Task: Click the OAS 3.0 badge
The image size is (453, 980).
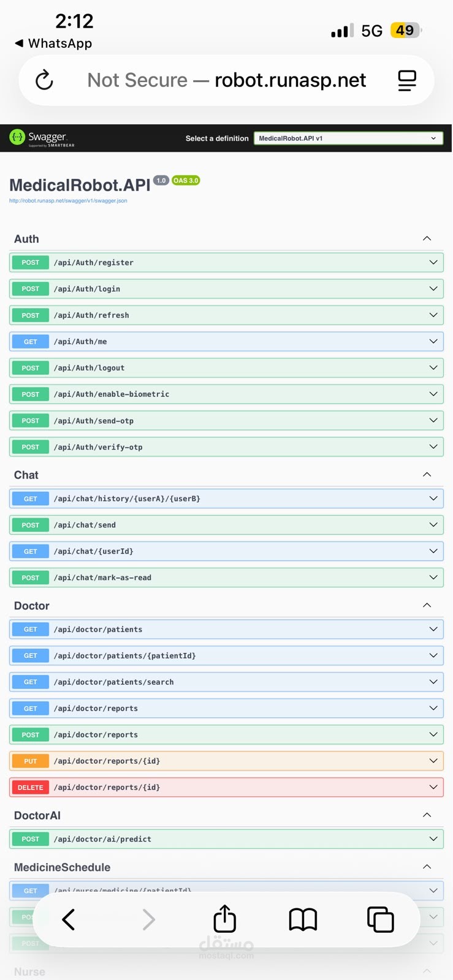Action: click(x=186, y=180)
